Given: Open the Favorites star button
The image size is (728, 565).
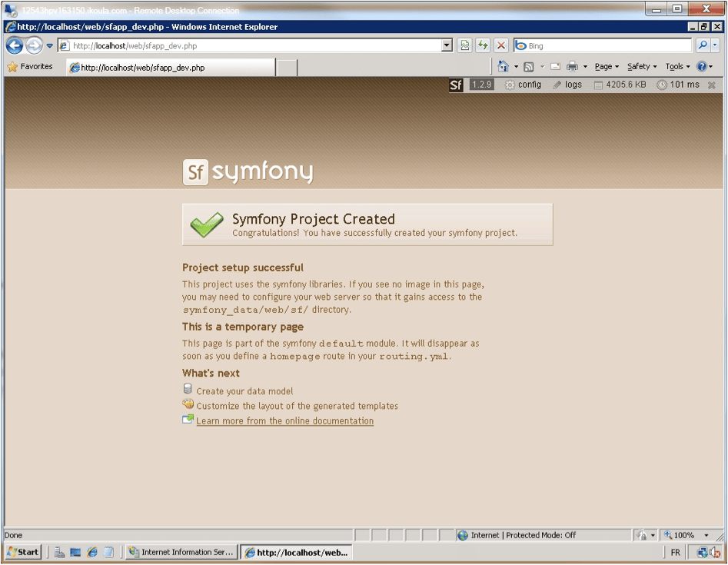Looking at the screenshot, I should point(30,66).
